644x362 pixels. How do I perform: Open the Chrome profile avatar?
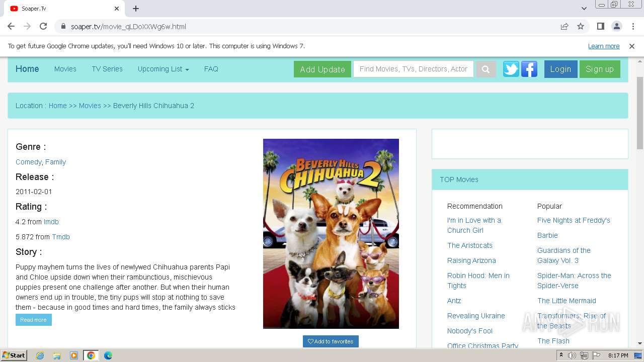coord(616,27)
